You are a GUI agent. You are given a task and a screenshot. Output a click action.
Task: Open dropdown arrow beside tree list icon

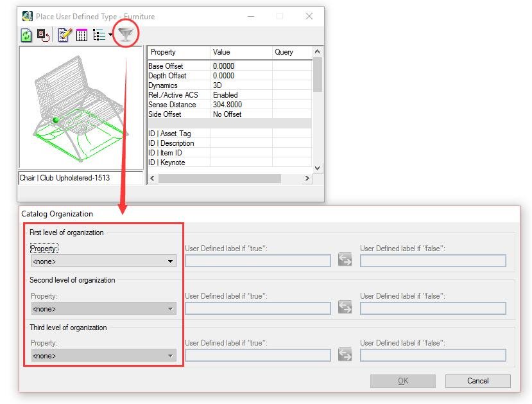coord(110,35)
